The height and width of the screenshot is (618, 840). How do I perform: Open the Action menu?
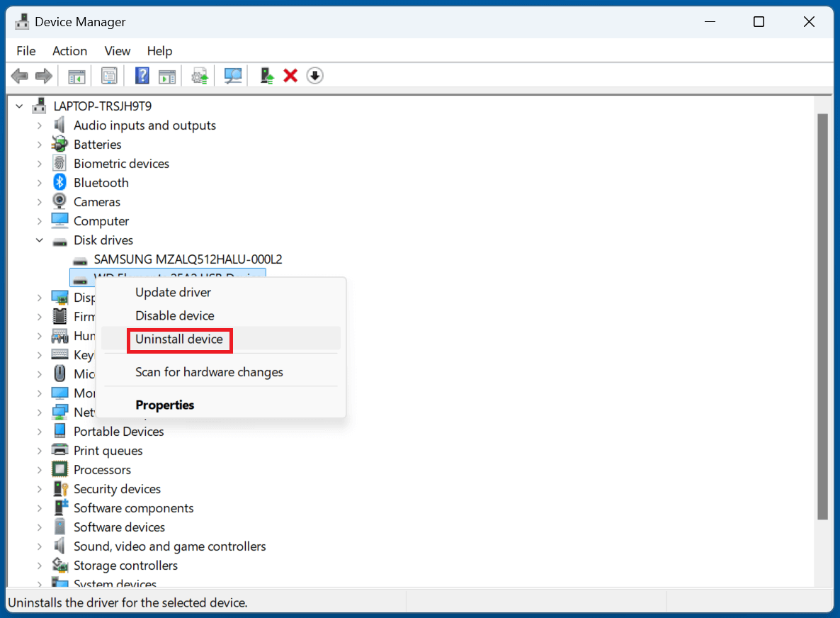(69, 50)
